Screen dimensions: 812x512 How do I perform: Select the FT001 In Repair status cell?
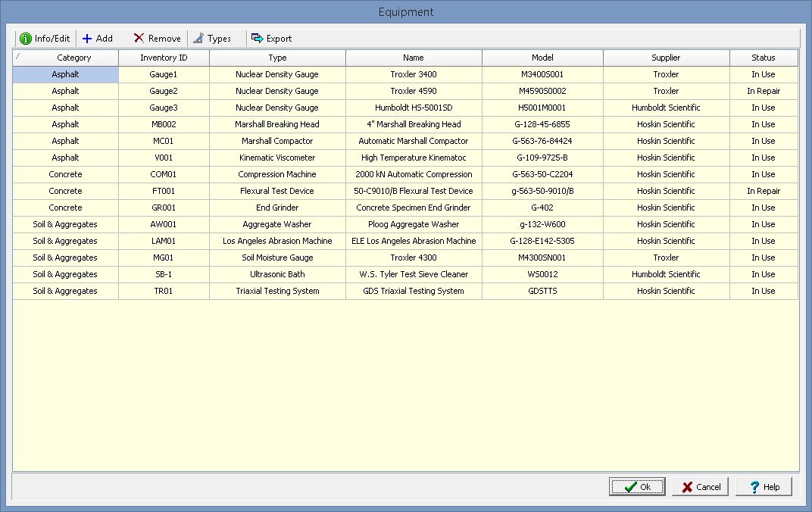(763, 191)
